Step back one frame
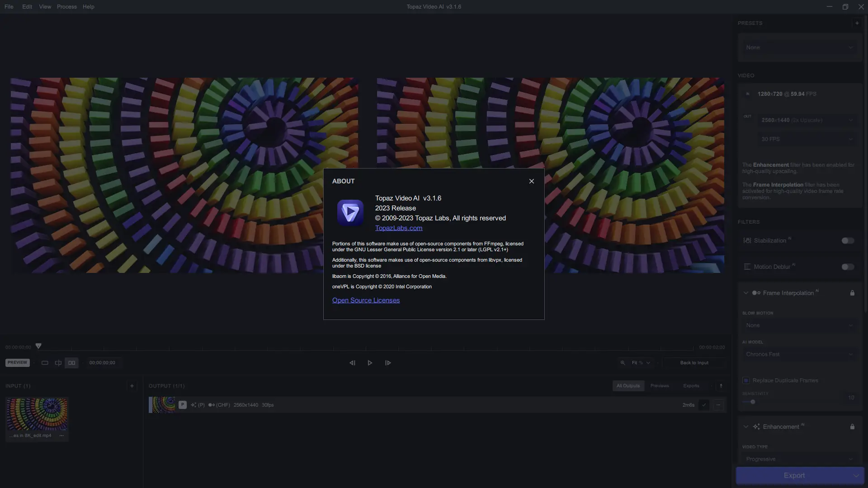 point(352,363)
